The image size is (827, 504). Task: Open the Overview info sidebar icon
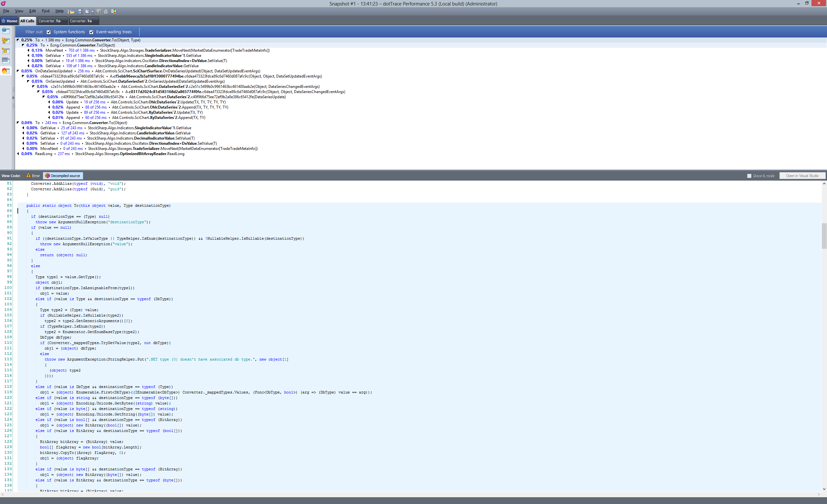pyautogui.click(x=6, y=31)
